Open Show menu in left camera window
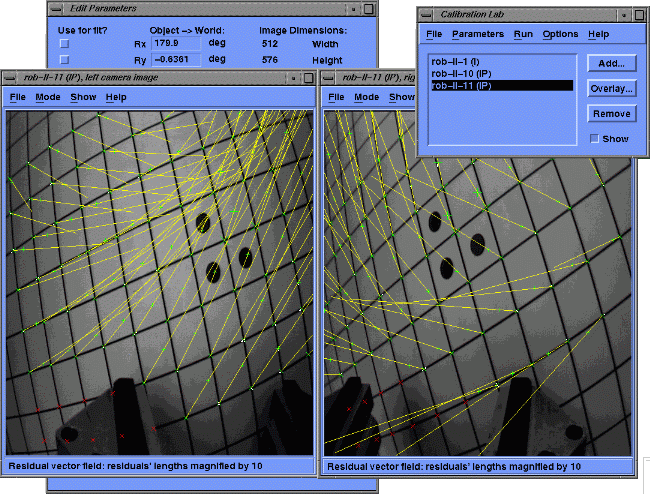 coord(83,97)
